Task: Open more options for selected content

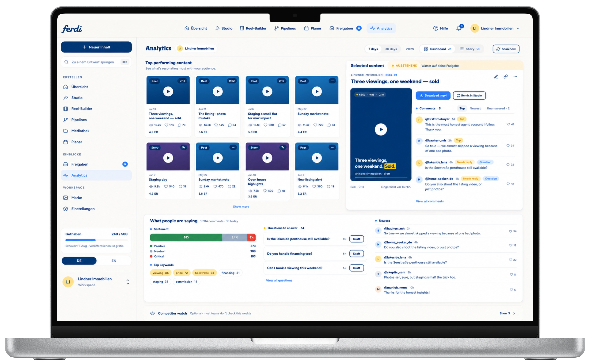Action: click(x=515, y=77)
